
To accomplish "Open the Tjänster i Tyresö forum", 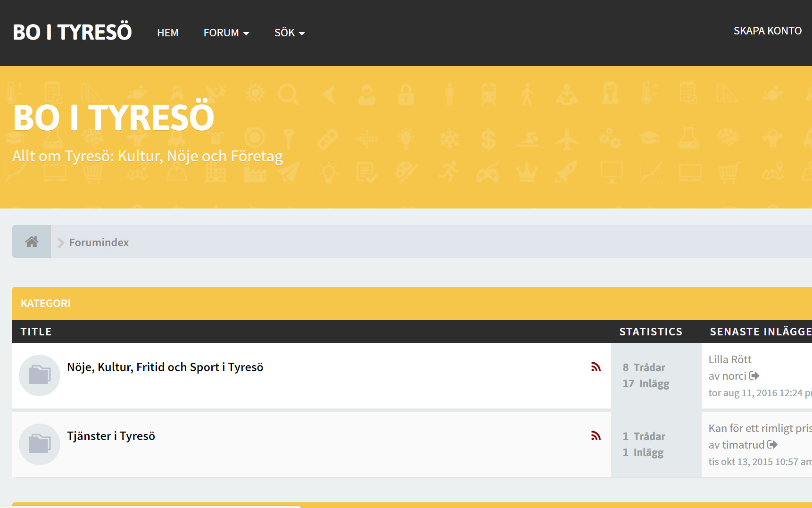I will [111, 436].
